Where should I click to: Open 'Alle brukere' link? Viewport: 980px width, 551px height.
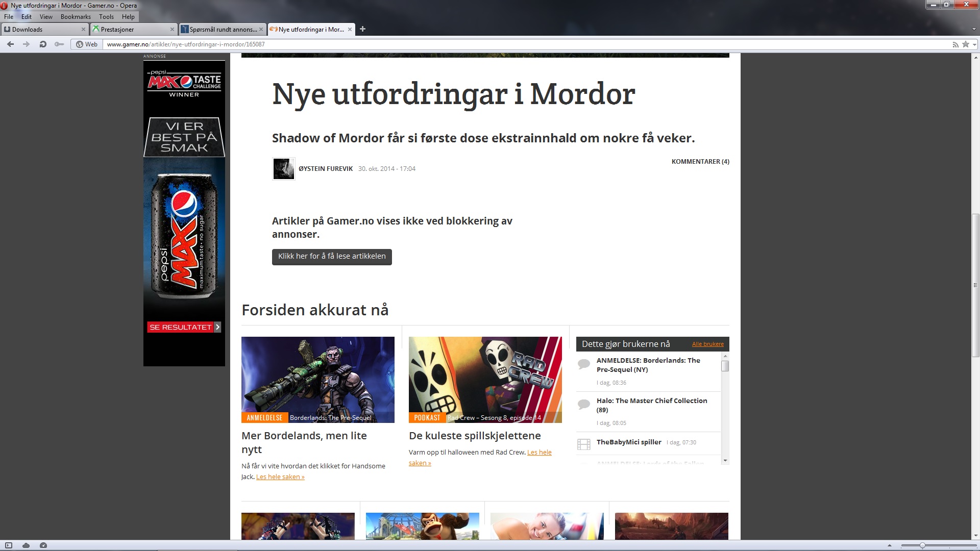(x=707, y=344)
